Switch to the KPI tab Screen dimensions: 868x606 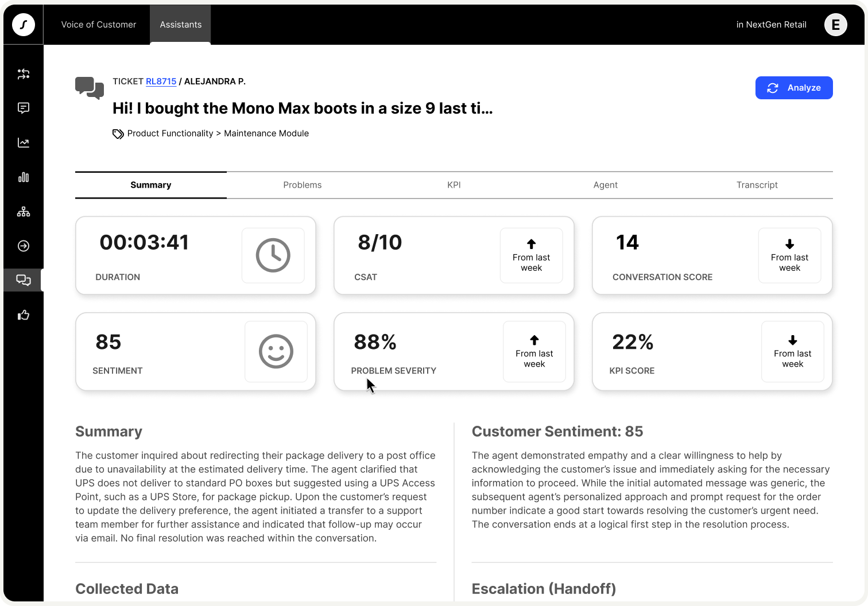tap(454, 185)
